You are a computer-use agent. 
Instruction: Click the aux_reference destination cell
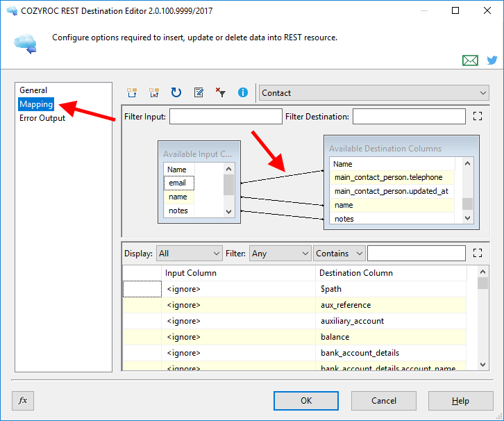[x=391, y=305]
